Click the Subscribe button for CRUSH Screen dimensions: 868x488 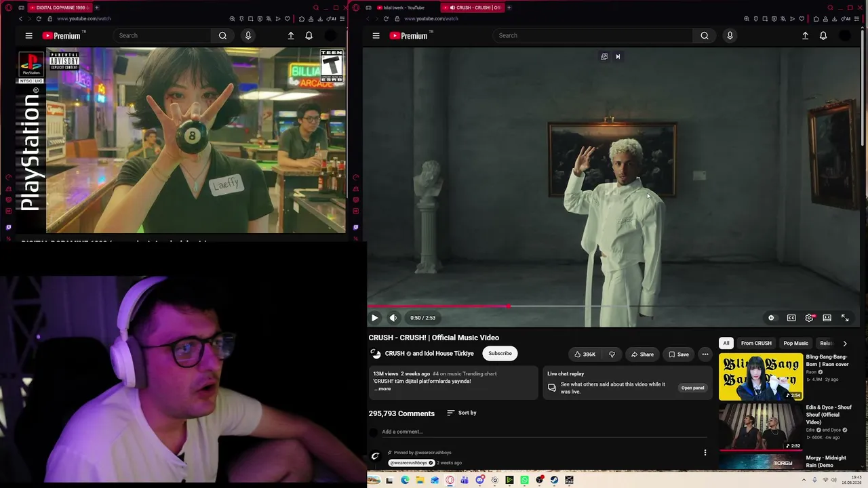(x=500, y=353)
